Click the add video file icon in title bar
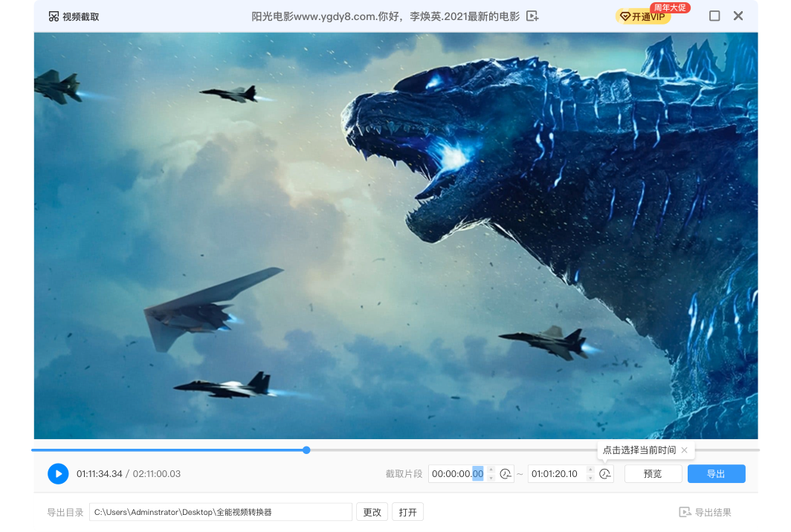Viewport: 791px width, 532px height. click(532, 16)
